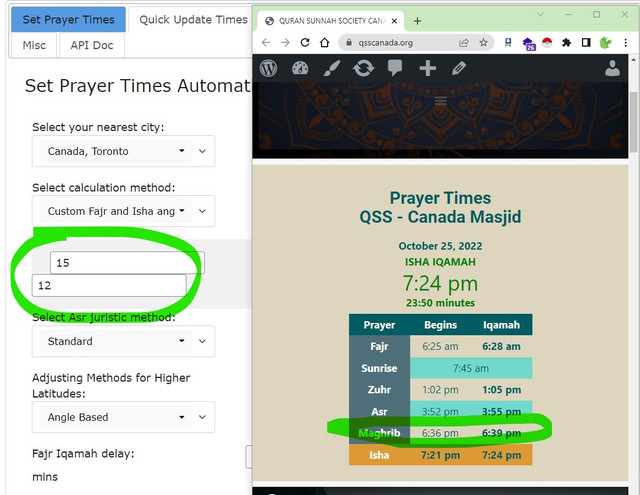640x495 pixels.
Task: Open the Customize paintbrush icon
Action: [332, 68]
